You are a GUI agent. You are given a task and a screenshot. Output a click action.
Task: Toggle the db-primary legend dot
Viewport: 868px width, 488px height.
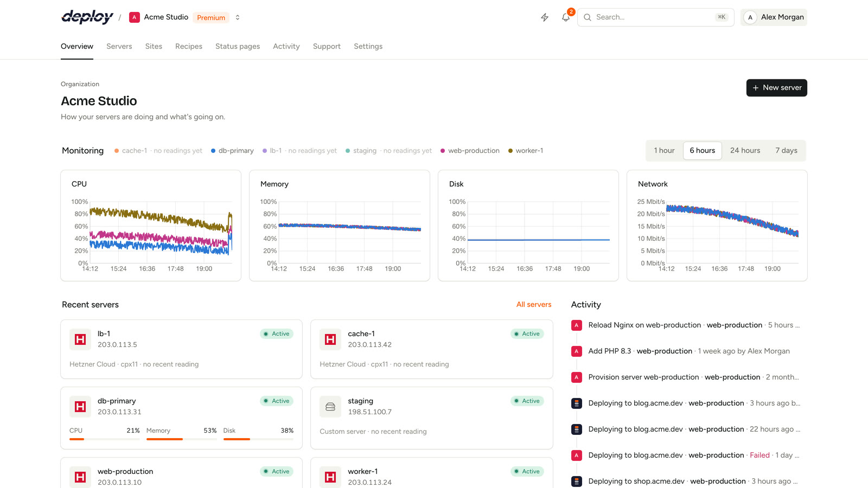click(x=213, y=151)
